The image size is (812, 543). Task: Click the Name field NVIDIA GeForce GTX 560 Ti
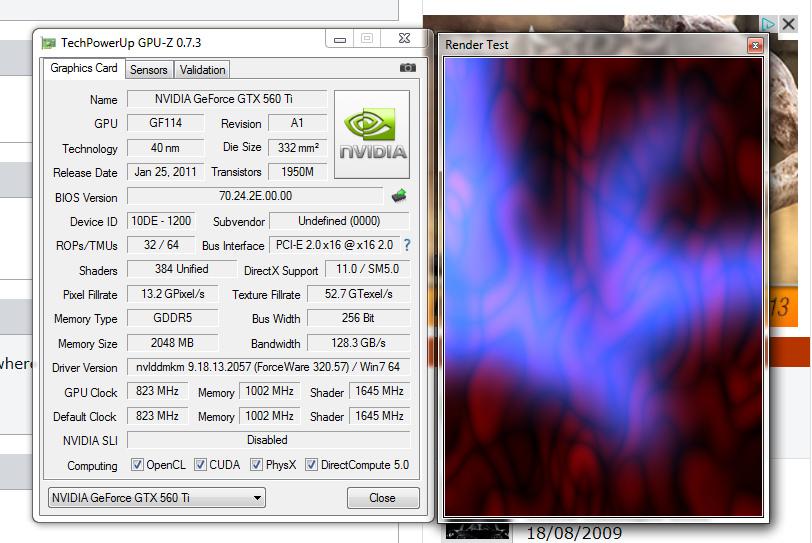pos(227,99)
